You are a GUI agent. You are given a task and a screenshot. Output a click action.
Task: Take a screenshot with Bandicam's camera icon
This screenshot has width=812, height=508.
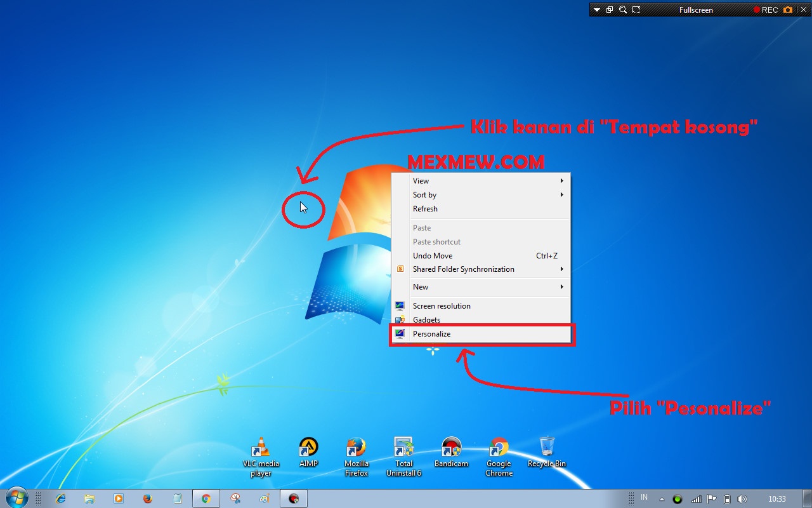[x=787, y=10]
